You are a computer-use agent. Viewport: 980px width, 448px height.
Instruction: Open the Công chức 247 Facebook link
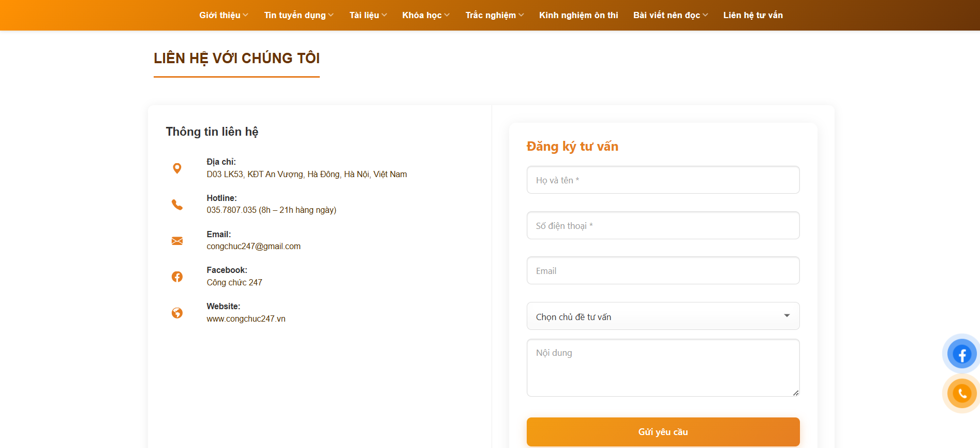234,283
